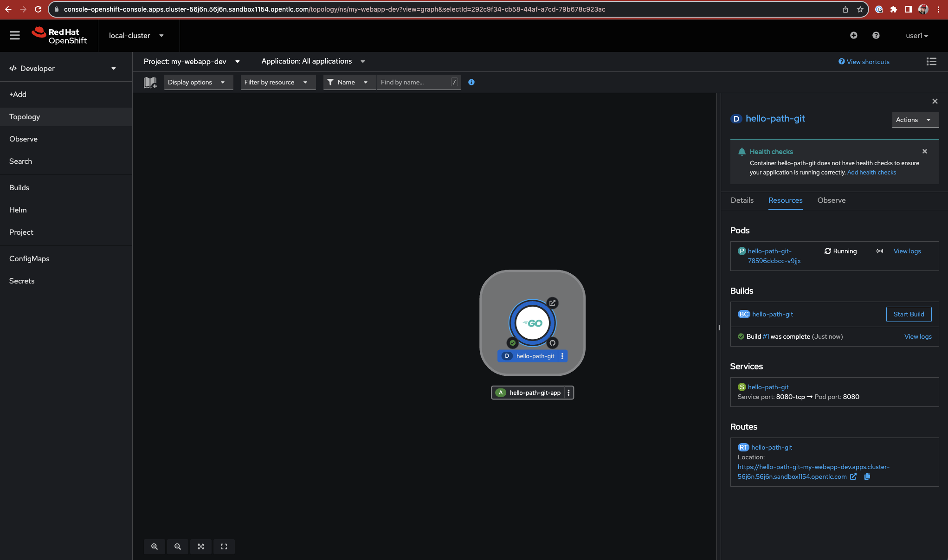Switch to list view icon
The height and width of the screenshot is (560, 948).
click(x=931, y=62)
